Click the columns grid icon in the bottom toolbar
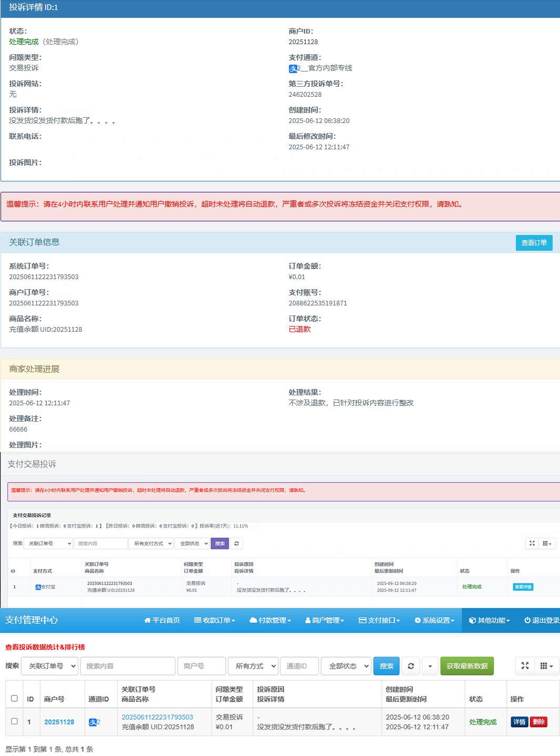 [544, 666]
